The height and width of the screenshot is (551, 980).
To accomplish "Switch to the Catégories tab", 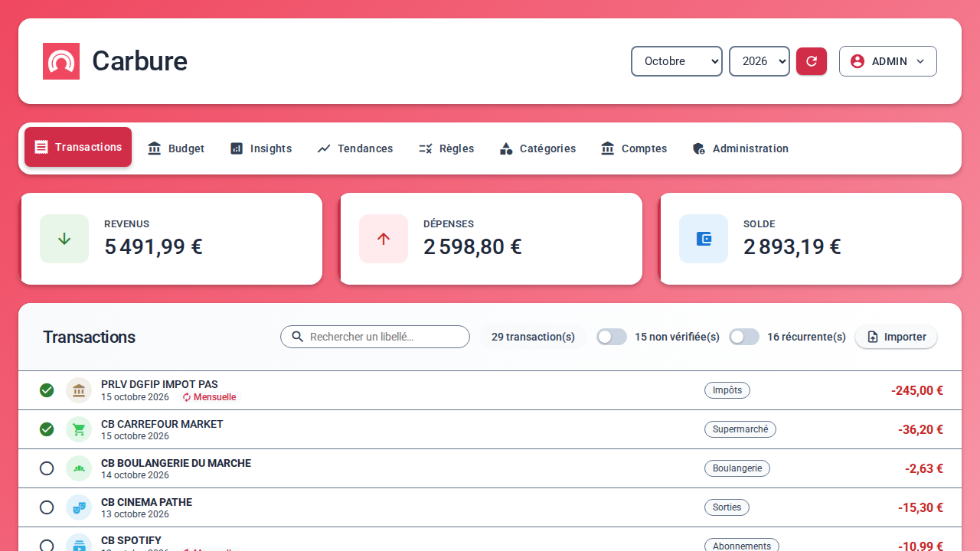I will pos(537,148).
